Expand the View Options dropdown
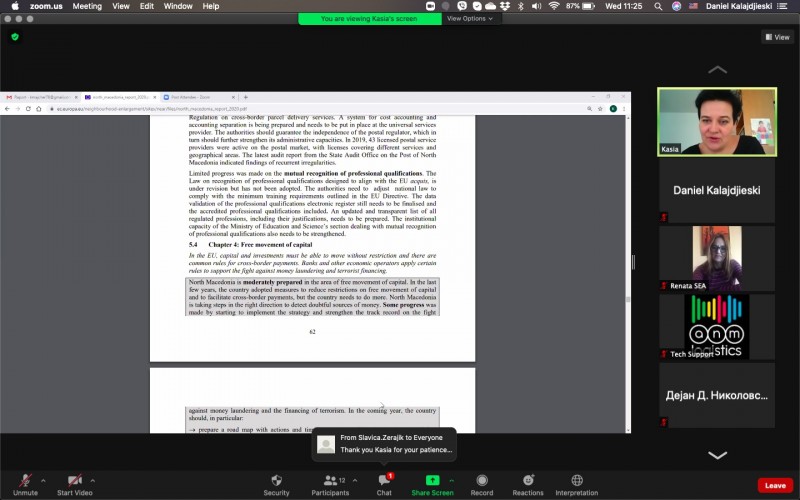Screen dimensions: 800x500 click(x=470, y=18)
